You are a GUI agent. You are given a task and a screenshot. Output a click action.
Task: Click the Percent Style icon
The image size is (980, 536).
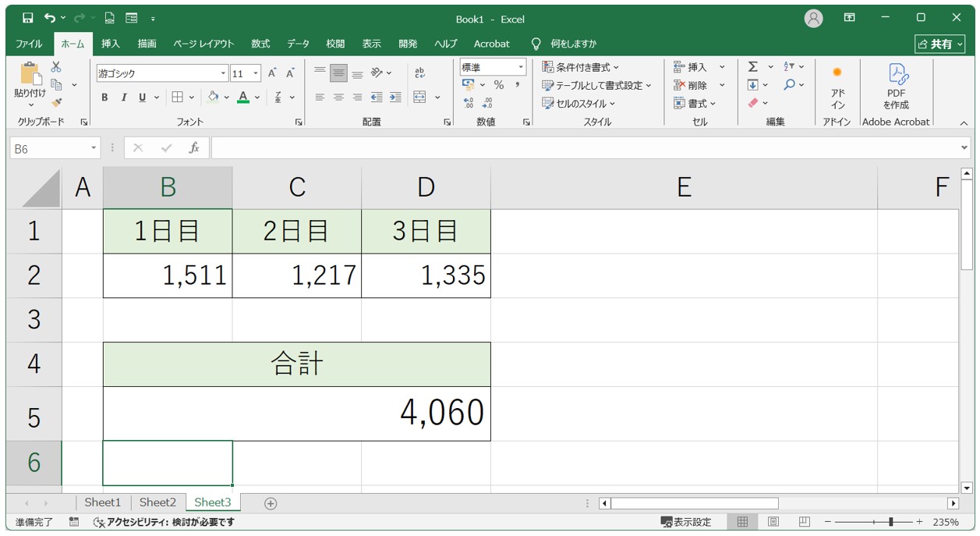click(x=498, y=85)
